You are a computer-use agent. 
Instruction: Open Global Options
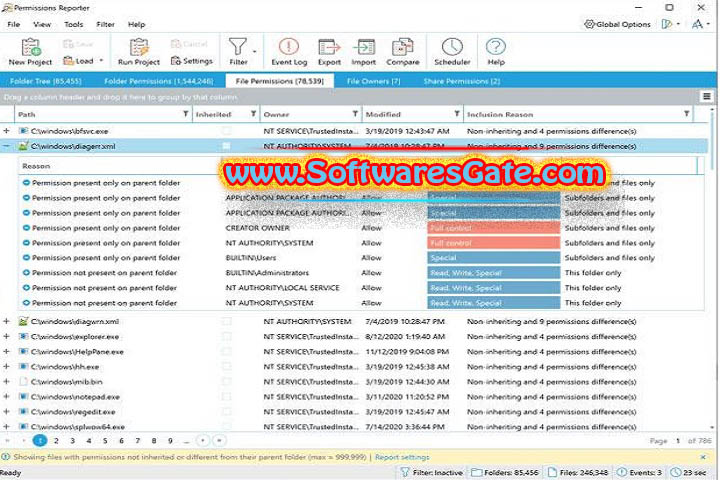[618, 24]
